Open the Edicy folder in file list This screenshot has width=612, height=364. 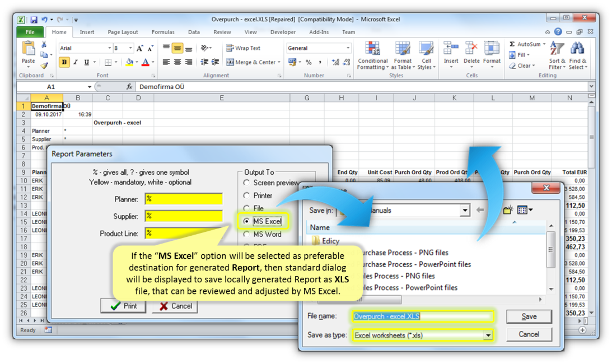point(325,241)
